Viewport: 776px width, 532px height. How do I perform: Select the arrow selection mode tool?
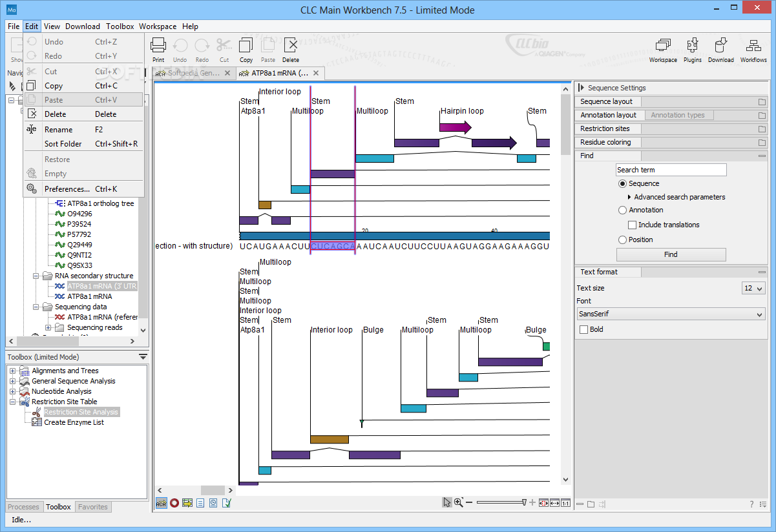446,502
